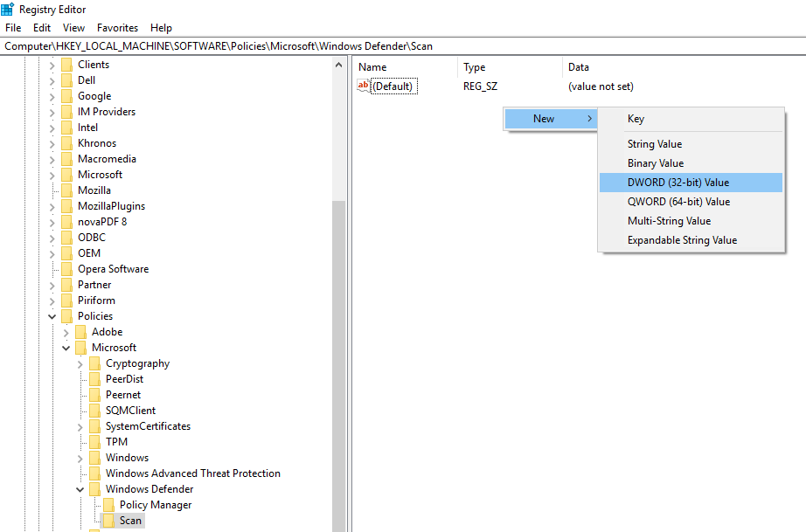Click the Cryptography folder icon

tap(96, 363)
